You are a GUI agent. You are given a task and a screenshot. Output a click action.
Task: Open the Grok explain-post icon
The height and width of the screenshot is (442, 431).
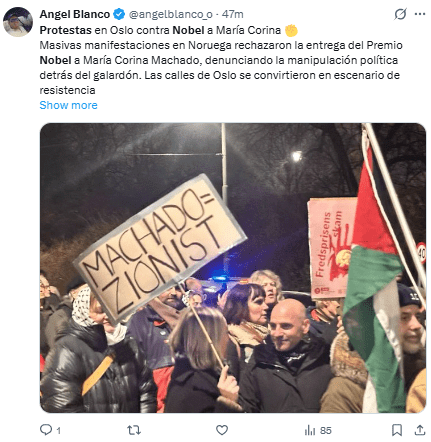pos(400,14)
